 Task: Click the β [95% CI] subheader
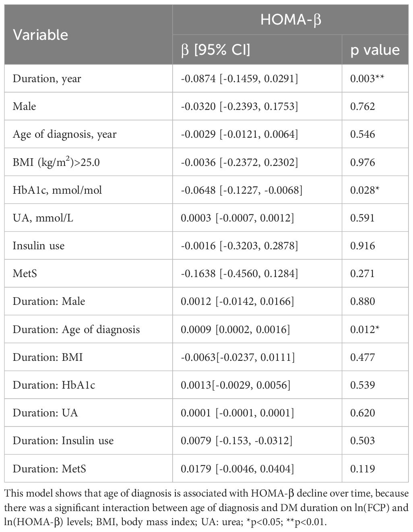(216, 50)
